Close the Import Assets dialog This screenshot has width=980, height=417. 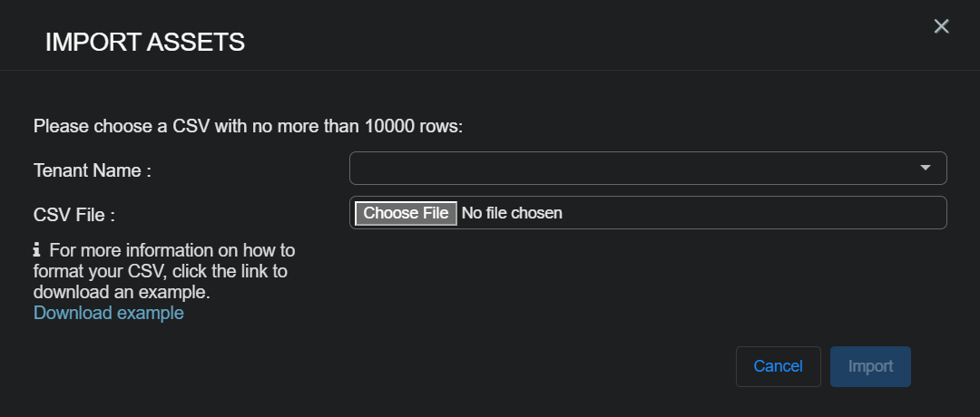(941, 26)
